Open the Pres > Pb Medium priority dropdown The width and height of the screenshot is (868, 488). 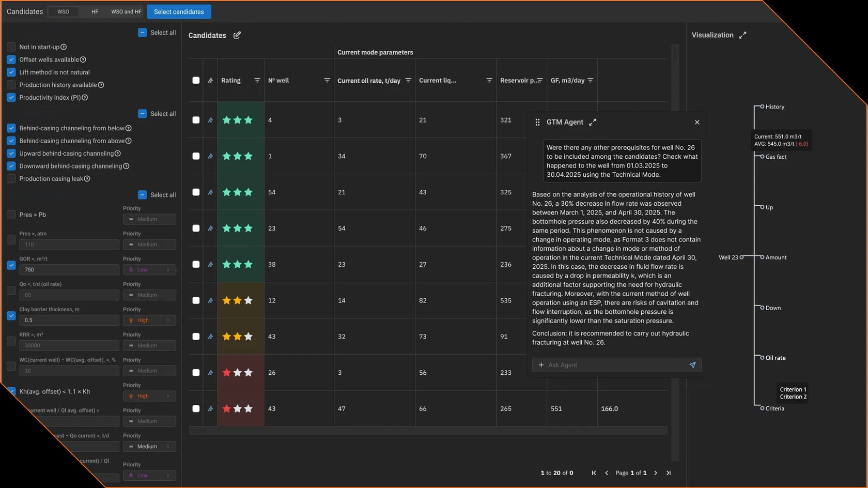tap(149, 219)
